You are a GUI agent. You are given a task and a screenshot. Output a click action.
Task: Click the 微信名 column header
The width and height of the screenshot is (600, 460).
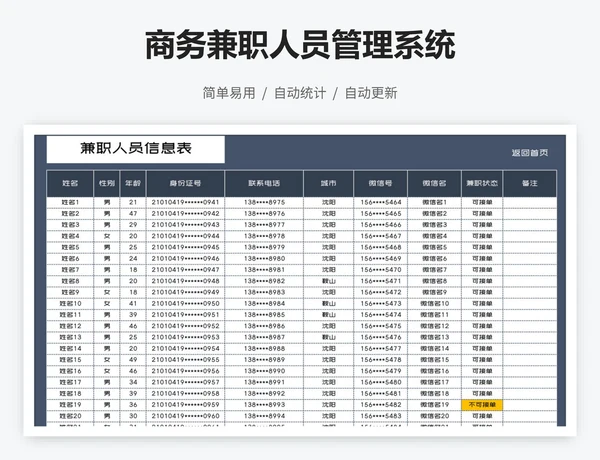(x=435, y=183)
